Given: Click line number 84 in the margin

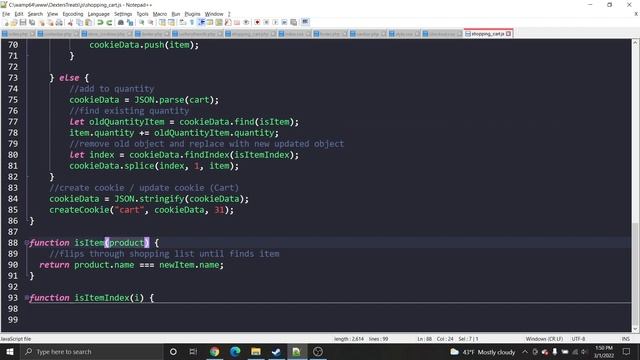Looking at the screenshot, I should 13,199.
